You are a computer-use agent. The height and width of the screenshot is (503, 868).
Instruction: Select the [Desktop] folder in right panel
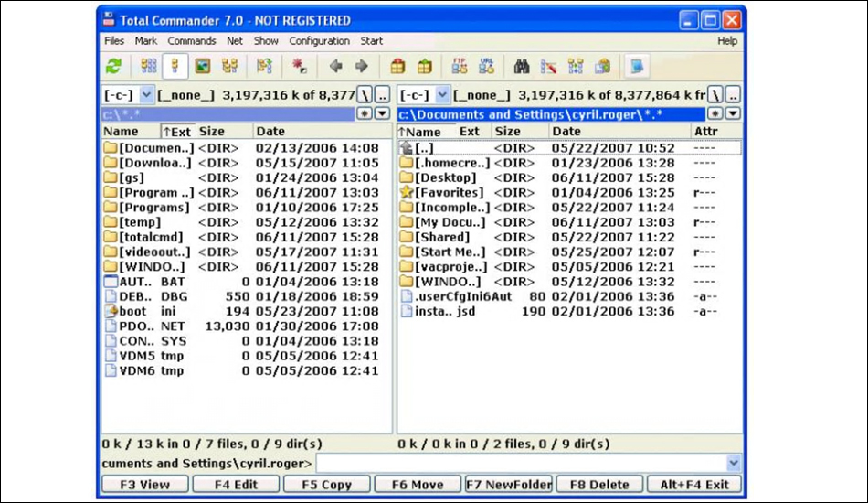coord(569,177)
